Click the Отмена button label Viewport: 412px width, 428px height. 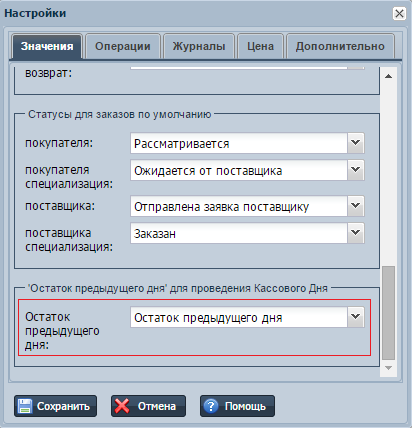[157, 406]
